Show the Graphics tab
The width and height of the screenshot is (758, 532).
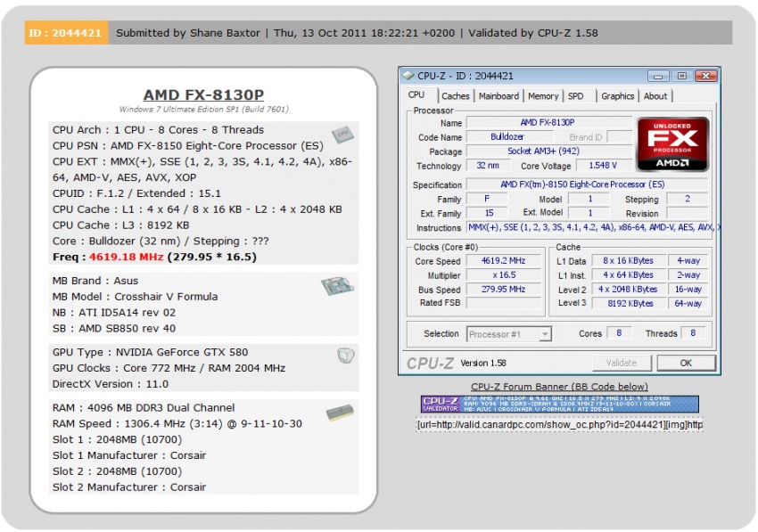point(617,96)
